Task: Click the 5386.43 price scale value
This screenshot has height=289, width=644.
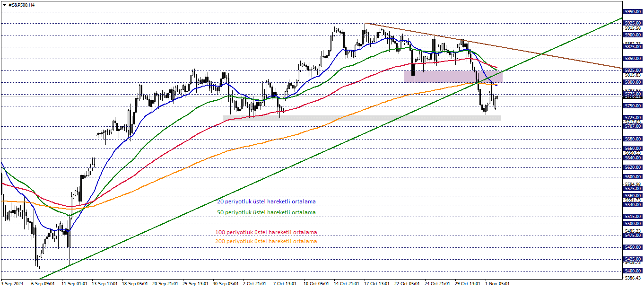Action: coord(633,278)
